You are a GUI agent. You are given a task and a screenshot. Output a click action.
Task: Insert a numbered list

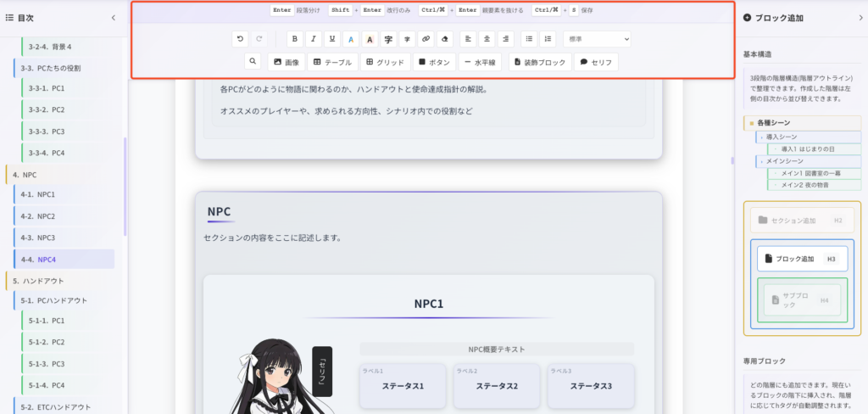(548, 39)
